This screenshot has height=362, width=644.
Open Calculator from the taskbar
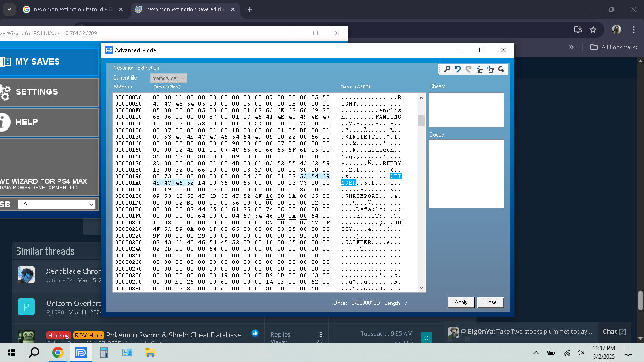click(104, 353)
